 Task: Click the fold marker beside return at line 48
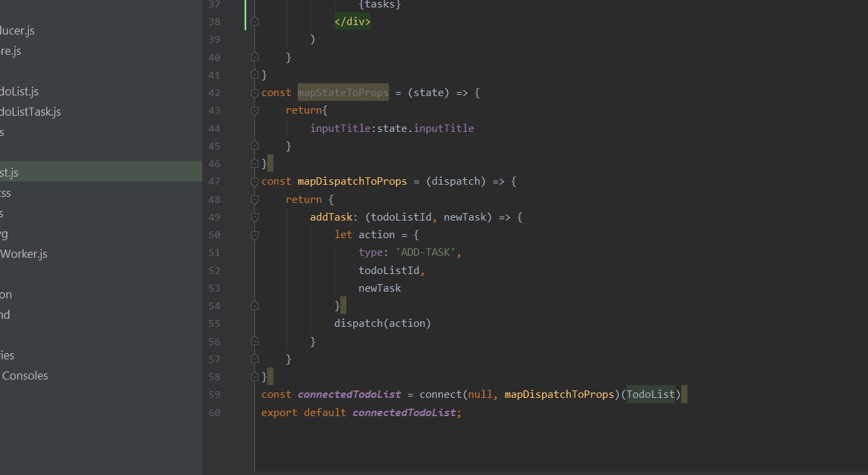254,200
